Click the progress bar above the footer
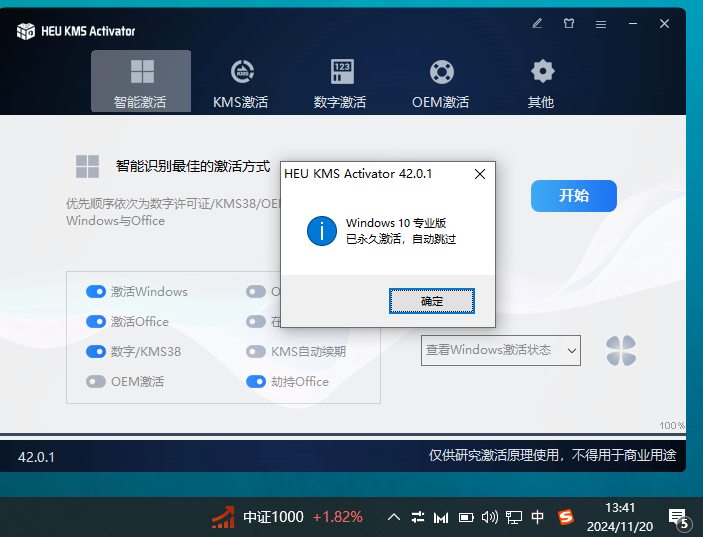The width and height of the screenshot is (703, 537). coord(343,435)
